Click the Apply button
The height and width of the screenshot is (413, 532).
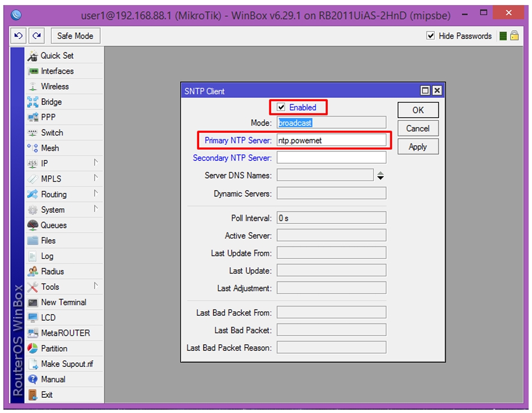[x=418, y=147]
